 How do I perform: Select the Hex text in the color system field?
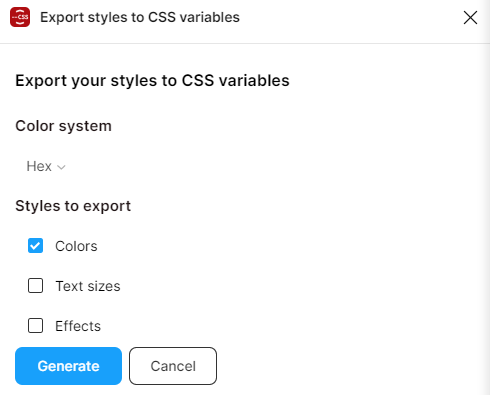tap(39, 166)
